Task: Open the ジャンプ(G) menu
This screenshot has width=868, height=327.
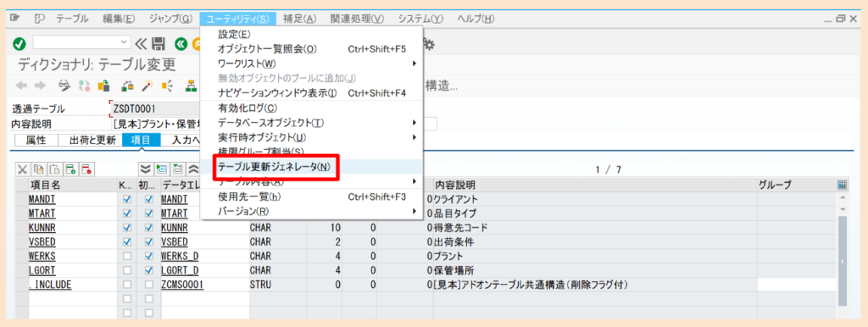Action: (171, 19)
